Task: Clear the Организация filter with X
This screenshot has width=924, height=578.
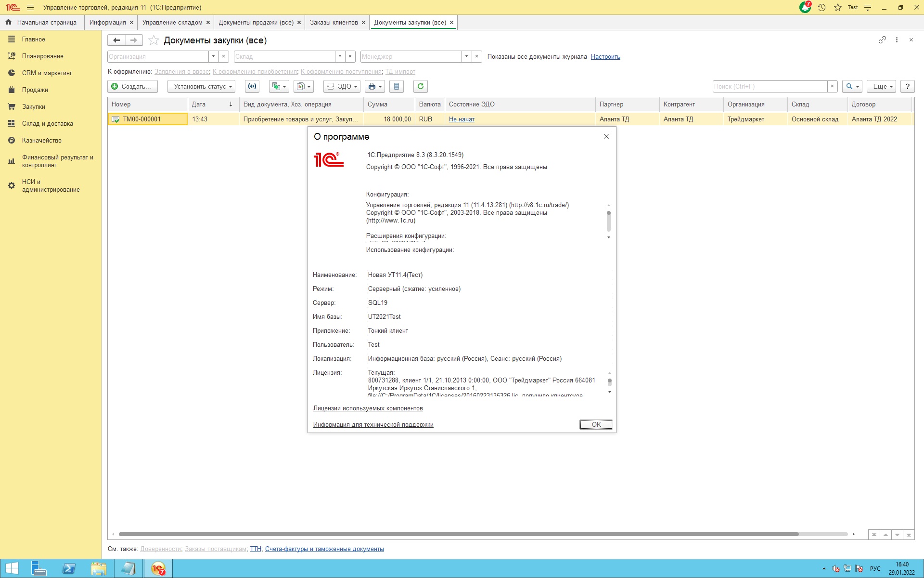Action: point(223,56)
